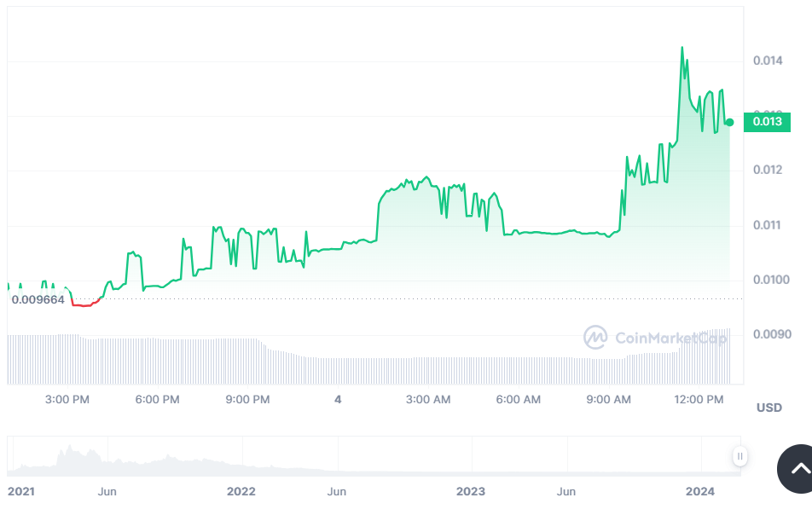This screenshot has height=515, width=812.
Task: Click the CoinMarketCap watermark logo
Action: (x=655, y=338)
